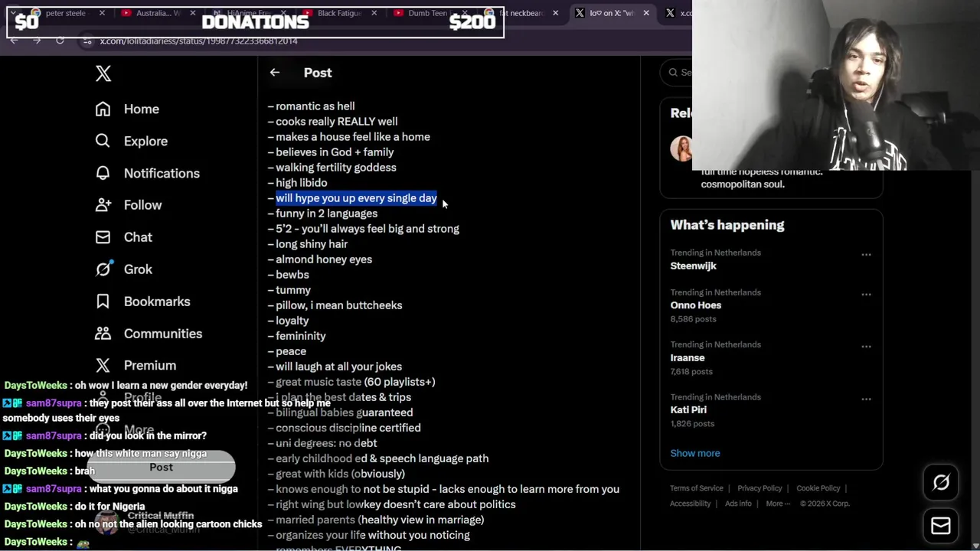Switch to the last x.co browser tab
The width and height of the screenshot is (980, 551).
coord(677,13)
